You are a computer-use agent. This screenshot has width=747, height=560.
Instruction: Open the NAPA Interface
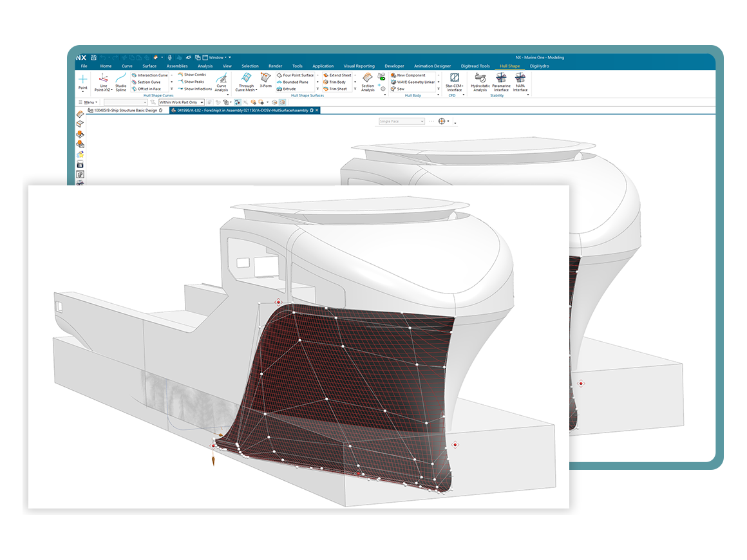coord(520,82)
